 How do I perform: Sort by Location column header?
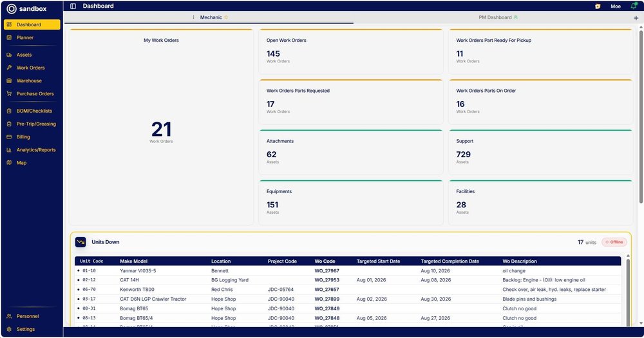click(221, 261)
